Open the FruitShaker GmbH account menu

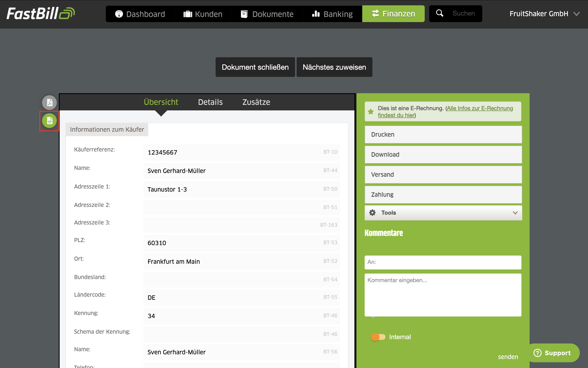click(545, 14)
